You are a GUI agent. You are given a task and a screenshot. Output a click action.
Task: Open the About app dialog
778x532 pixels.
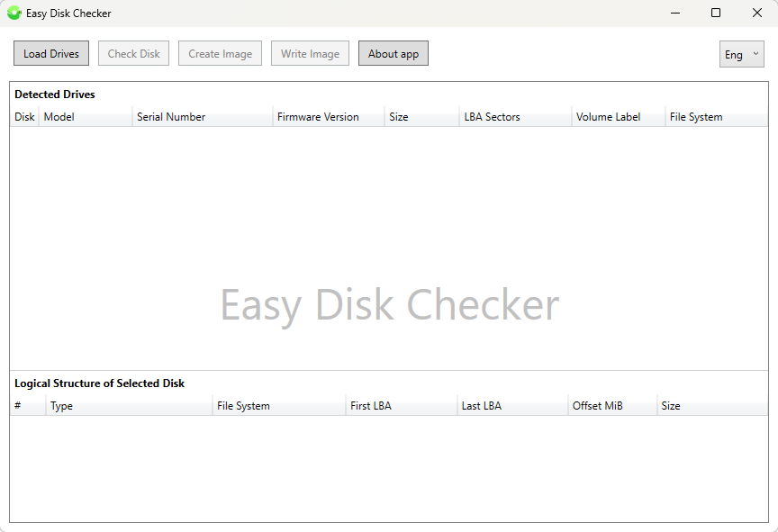[x=393, y=53]
